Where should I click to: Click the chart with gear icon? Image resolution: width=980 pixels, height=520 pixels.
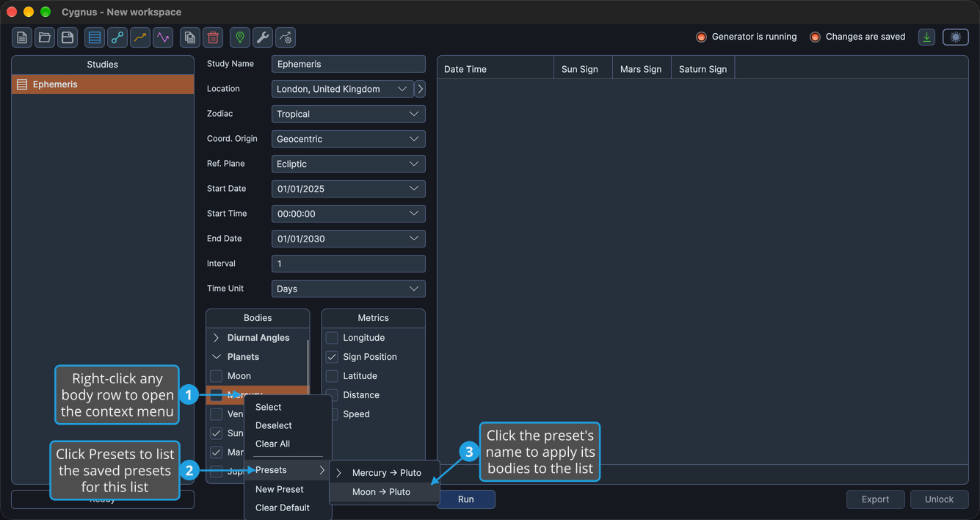[286, 37]
